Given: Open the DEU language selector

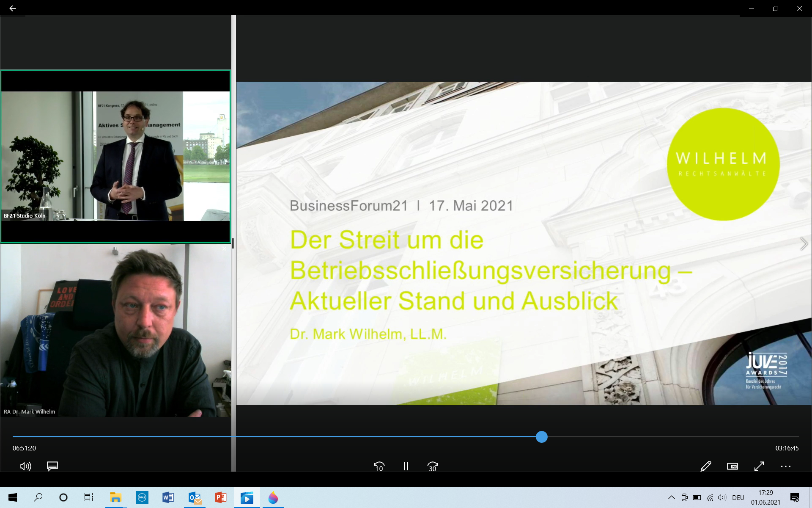Looking at the screenshot, I should pyautogui.click(x=738, y=497).
